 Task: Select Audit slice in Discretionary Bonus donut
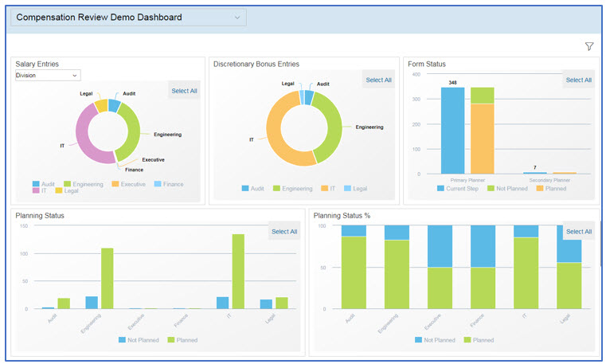(x=309, y=97)
